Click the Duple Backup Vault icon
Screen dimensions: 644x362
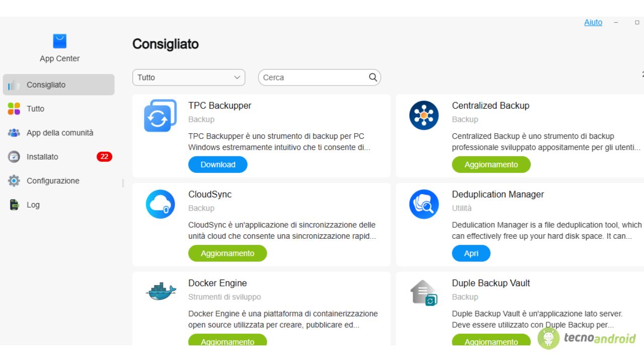click(424, 293)
